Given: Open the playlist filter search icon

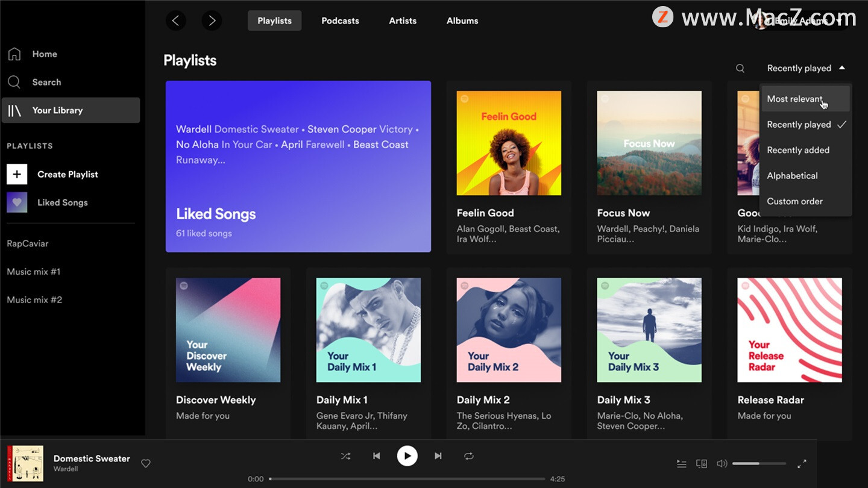Looking at the screenshot, I should (x=740, y=68).
